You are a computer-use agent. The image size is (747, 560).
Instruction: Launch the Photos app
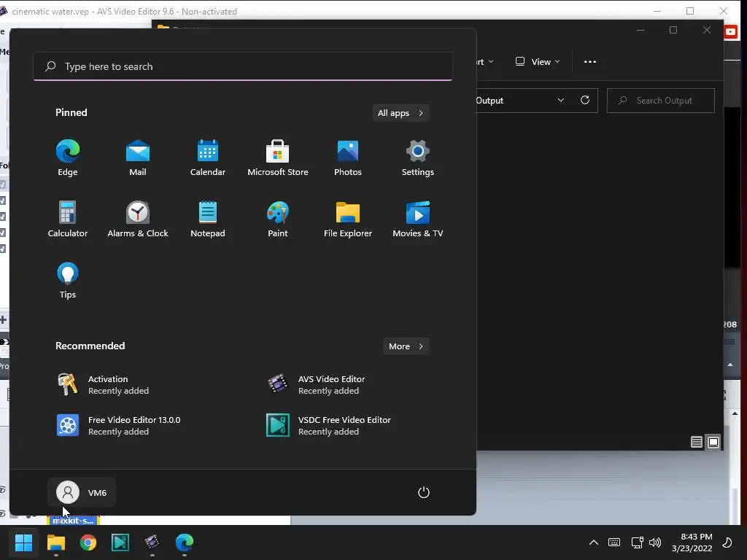348,158
